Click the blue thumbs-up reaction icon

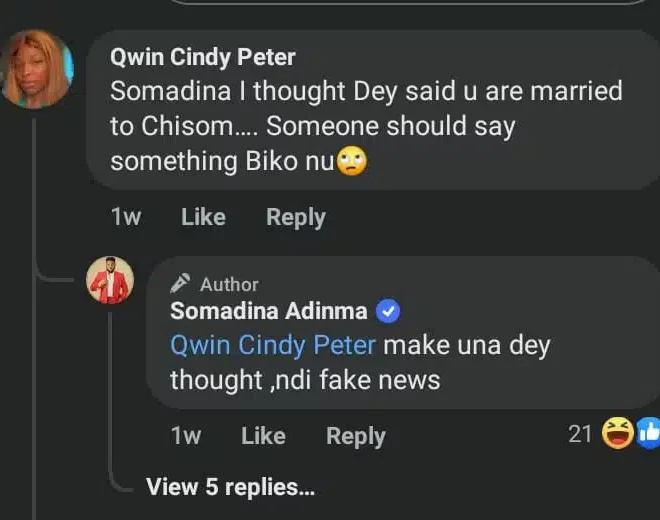648,434
